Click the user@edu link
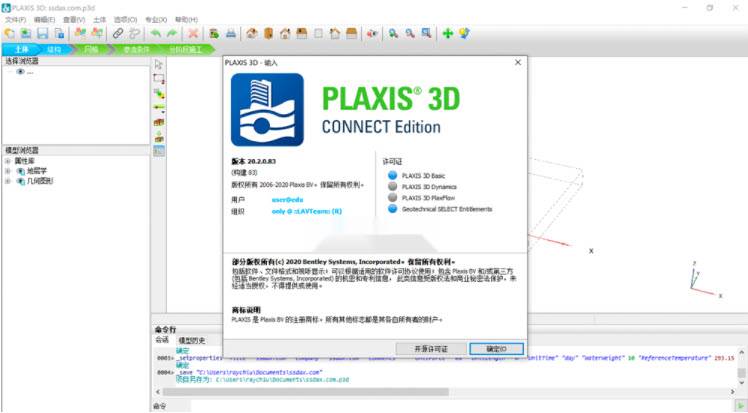Image resolution: width=748 pixels, height=413 pixels. coord(287,200)
